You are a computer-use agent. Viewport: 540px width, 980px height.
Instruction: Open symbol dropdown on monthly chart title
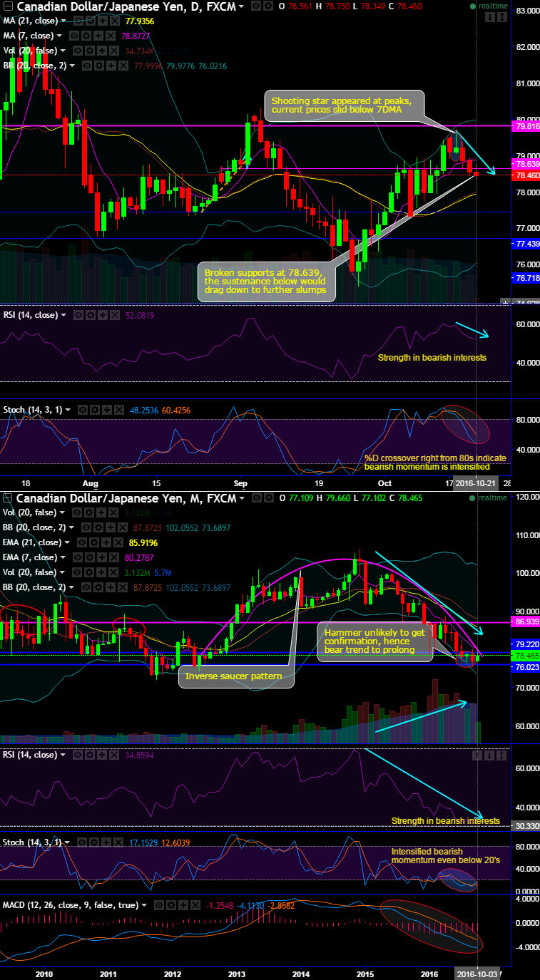(x=241, y=498)
